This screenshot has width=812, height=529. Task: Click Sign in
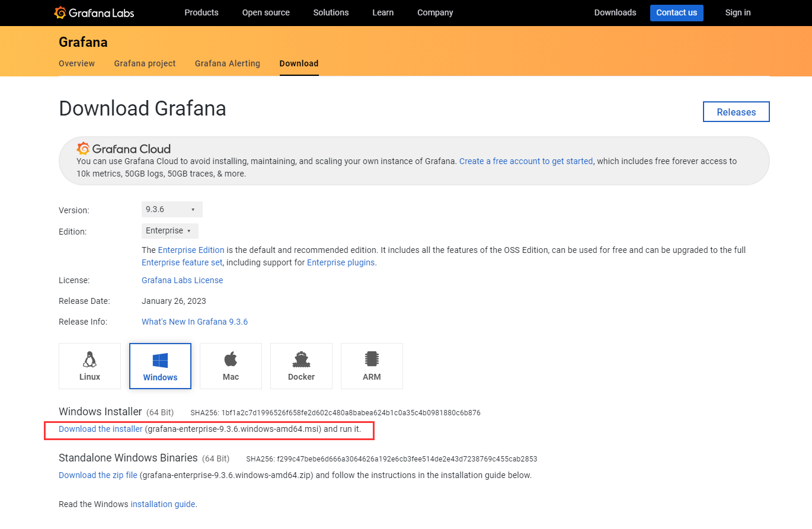pos(738,12)
